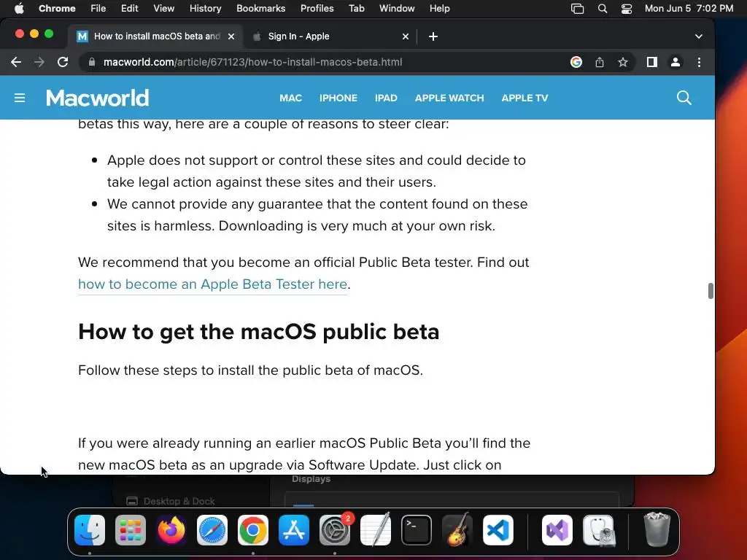Select the How to install macOS beta tab

tap(155, 36)
